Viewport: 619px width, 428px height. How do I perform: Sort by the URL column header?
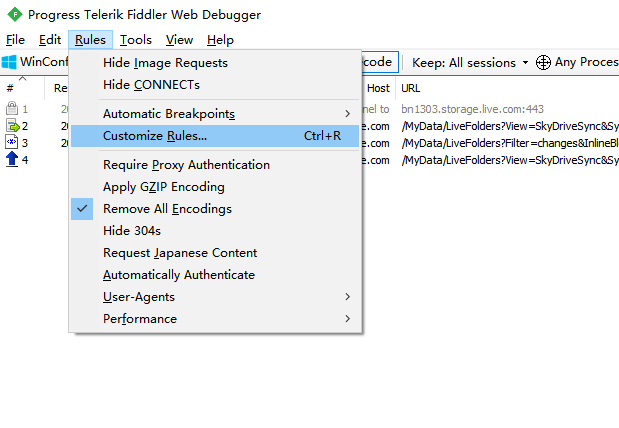click(x=411, y=88)
